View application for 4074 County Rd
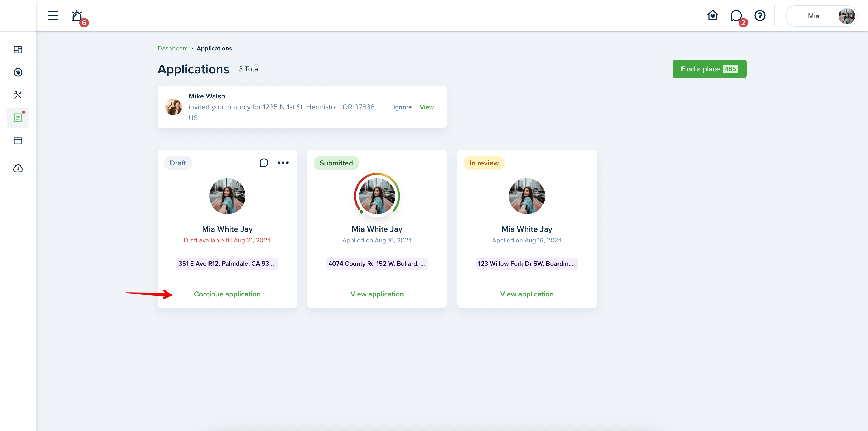Viewport: 868px width, 431px height. point(377,294)
